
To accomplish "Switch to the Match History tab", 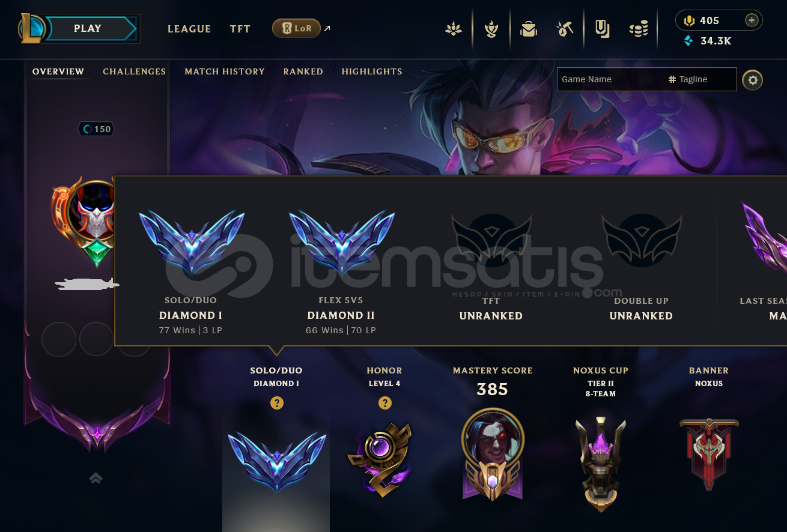I will 225,71.
